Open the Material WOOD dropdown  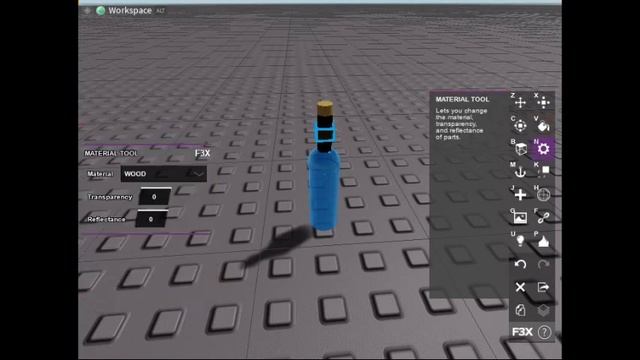pos(164,174)
